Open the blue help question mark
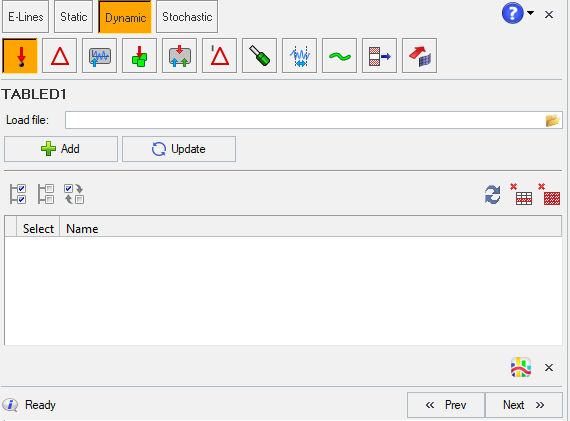Viewport: 570px width, 421px height. pyautogui.click(x=512, y=14)
